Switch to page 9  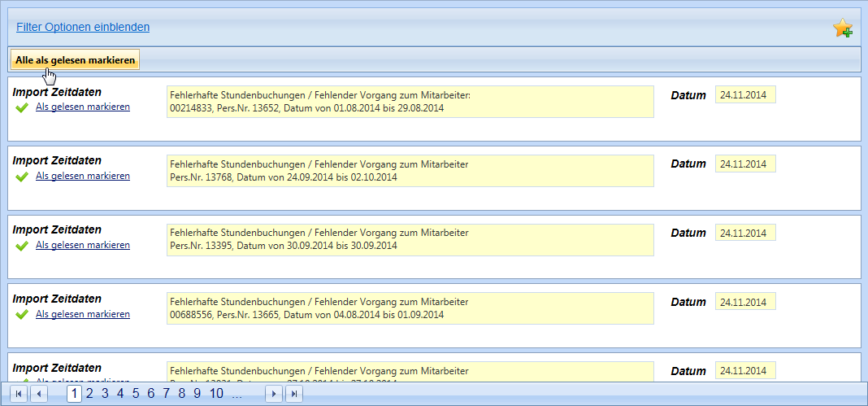197,394
